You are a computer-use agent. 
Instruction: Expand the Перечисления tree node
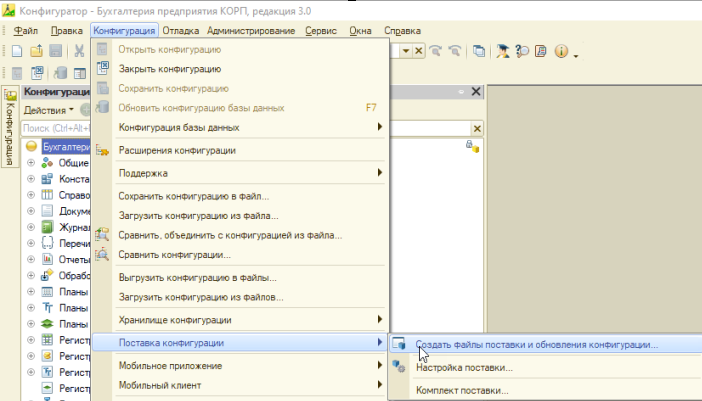(x=31, y=243)
